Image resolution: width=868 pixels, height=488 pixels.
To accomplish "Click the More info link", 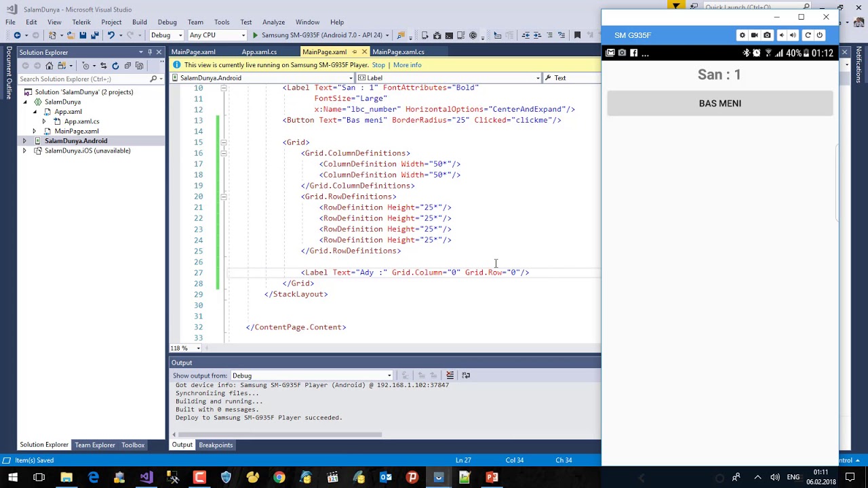I will click(407, 65).
